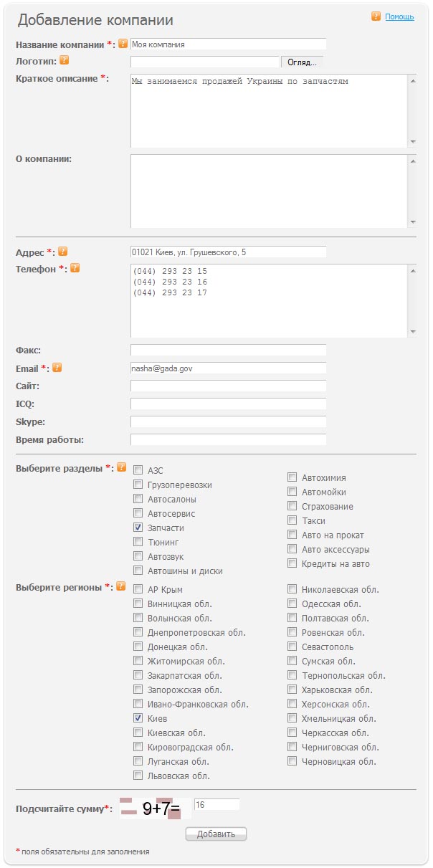
Task: Click help icon beside Выберите разделы
Action: pos(121,467)
